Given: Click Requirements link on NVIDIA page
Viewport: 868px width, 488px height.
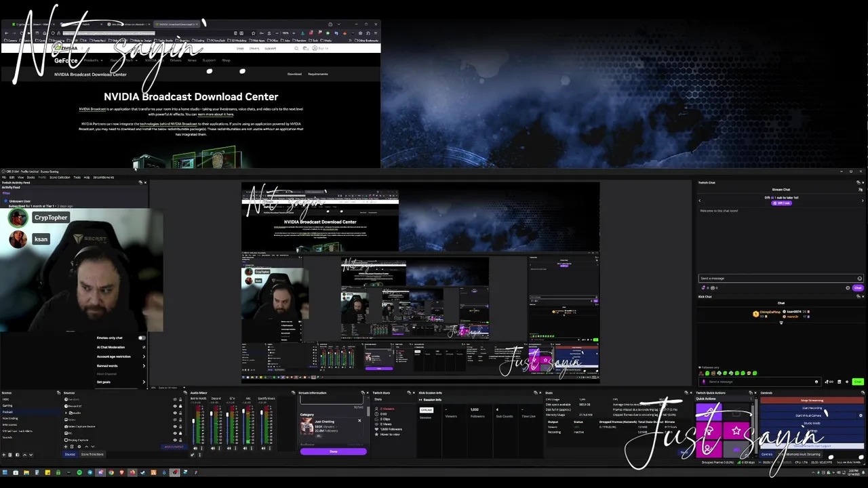Looking at the screenshot, I should (x=318, y=74).
